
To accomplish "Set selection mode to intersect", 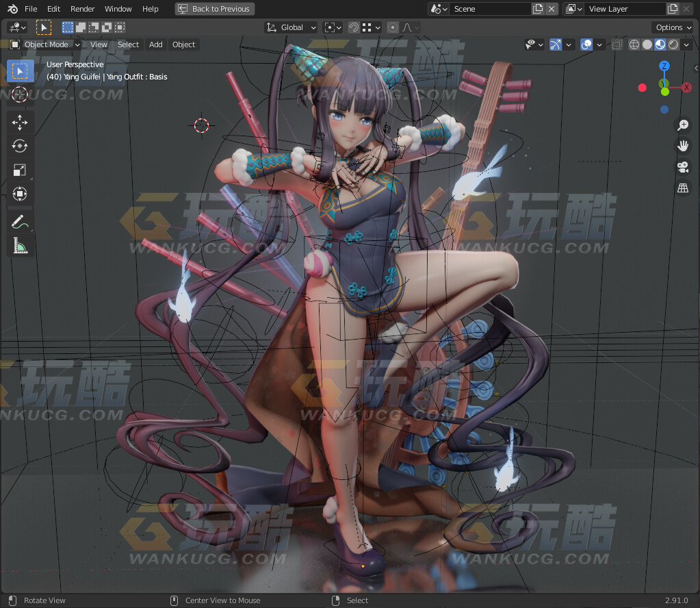I will coord(120,27).
